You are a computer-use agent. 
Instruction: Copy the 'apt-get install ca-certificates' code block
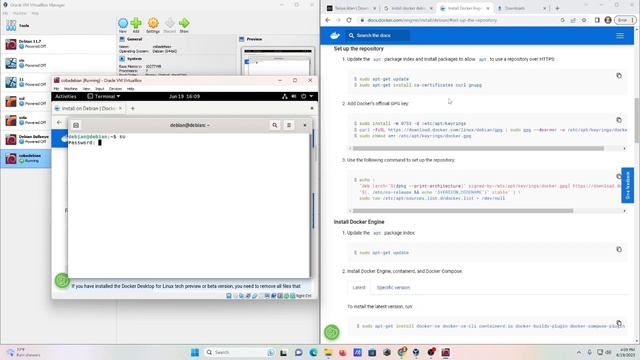tap(619, 76)
